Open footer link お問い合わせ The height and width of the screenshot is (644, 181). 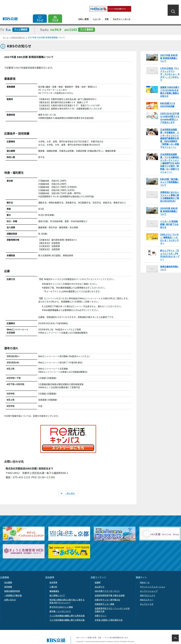pos(10,600)
